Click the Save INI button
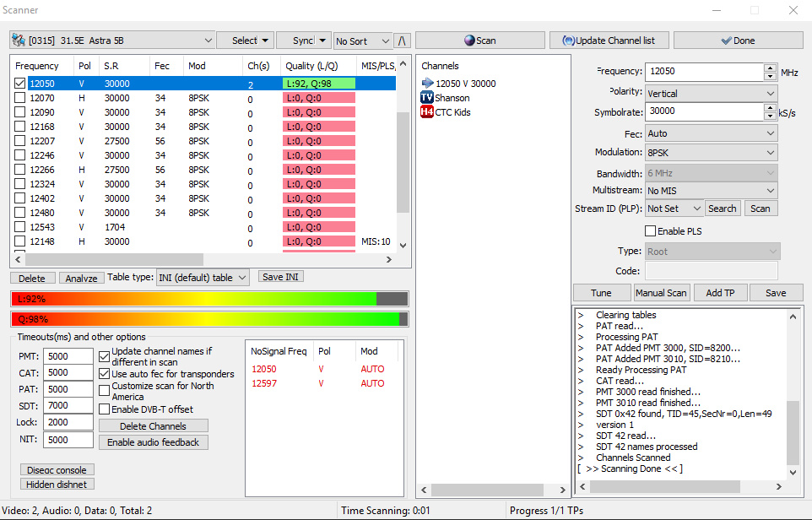812x520 pixels. [280, 277]
